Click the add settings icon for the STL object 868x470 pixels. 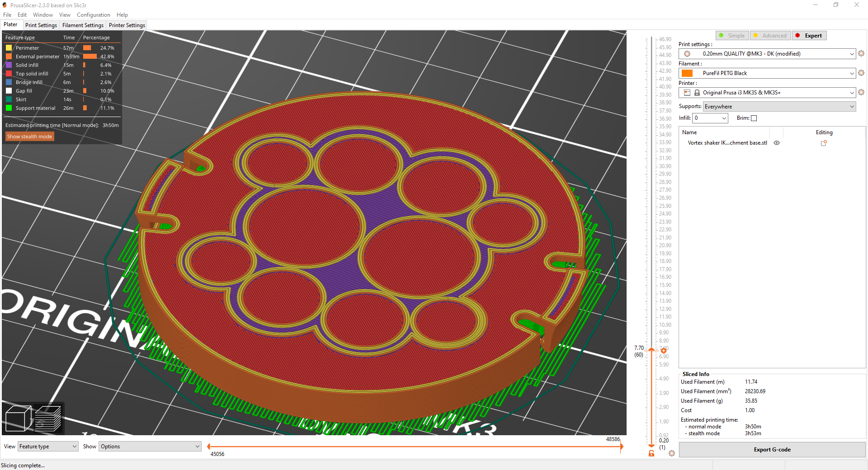point(824,143)
